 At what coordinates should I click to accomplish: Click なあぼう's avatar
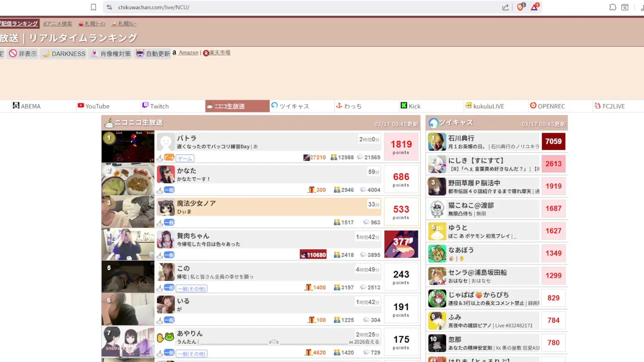pos(437,253)
